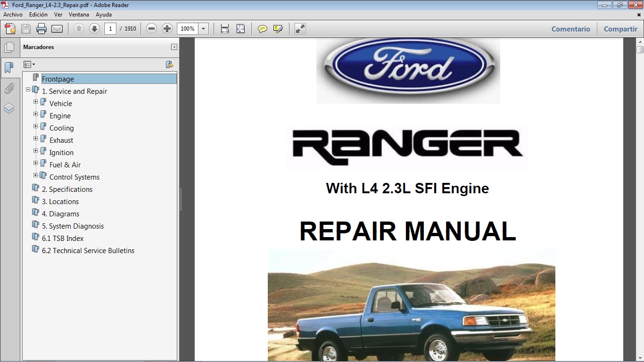
Task: Open the Comentario pane
Action: [x=571, y=29]
